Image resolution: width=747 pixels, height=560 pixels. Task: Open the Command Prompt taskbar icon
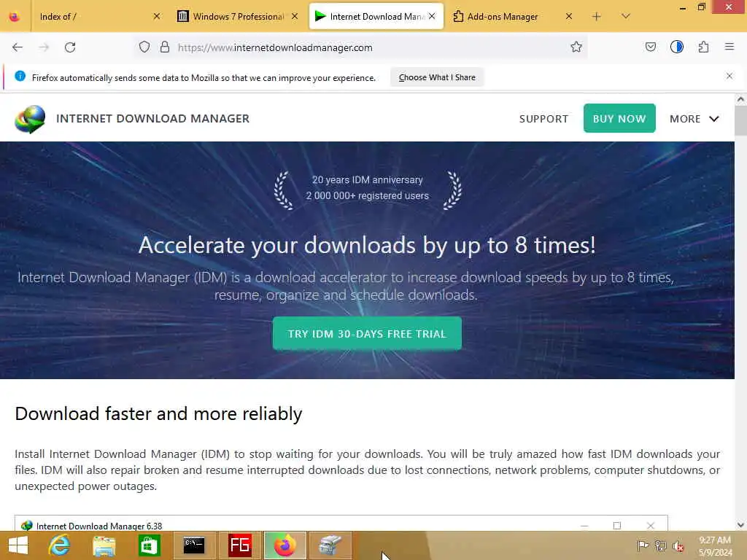[194, 545]
